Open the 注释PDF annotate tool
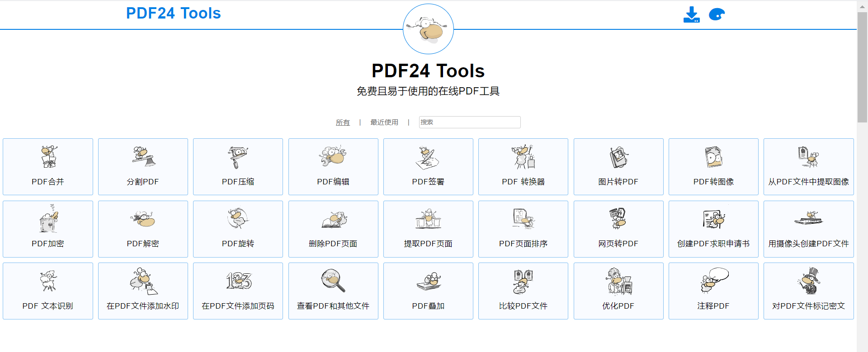Screen dimensions: 868x352 (713, 291)
